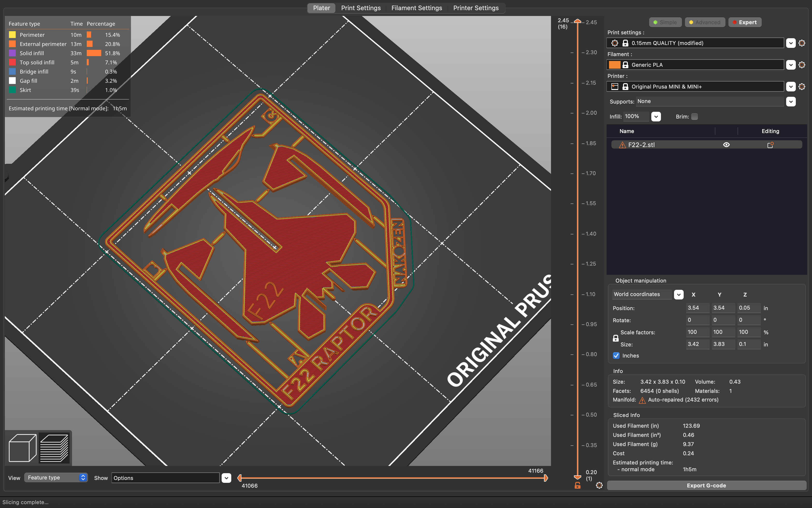Open Filament settings gear for Generic PLA
This screenshot has height=508, width=812.
click(x=802, y=65)
